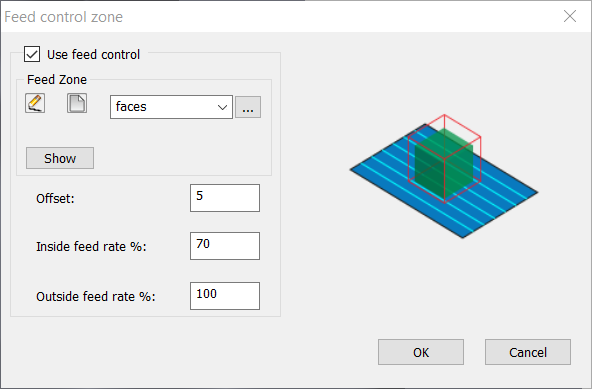Click the Offset label text
Screen dimensions: 592x389
pos(55,199)
